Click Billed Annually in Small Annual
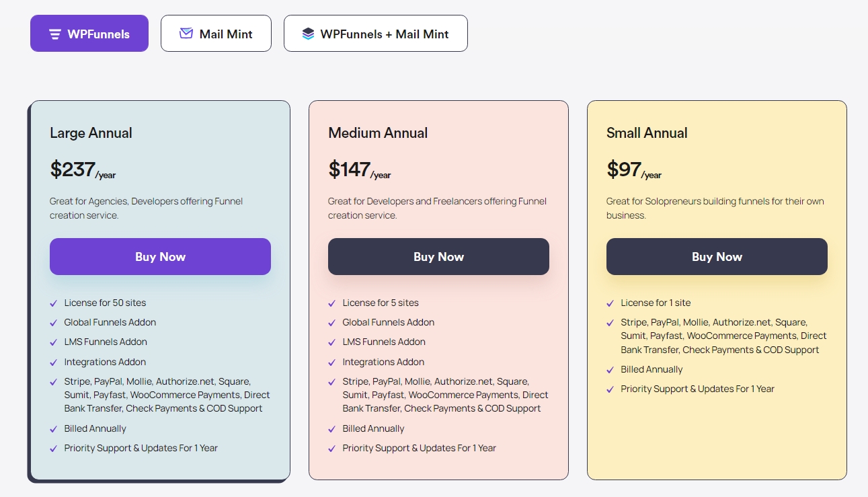The image size is (868, 497). [652, 369]
